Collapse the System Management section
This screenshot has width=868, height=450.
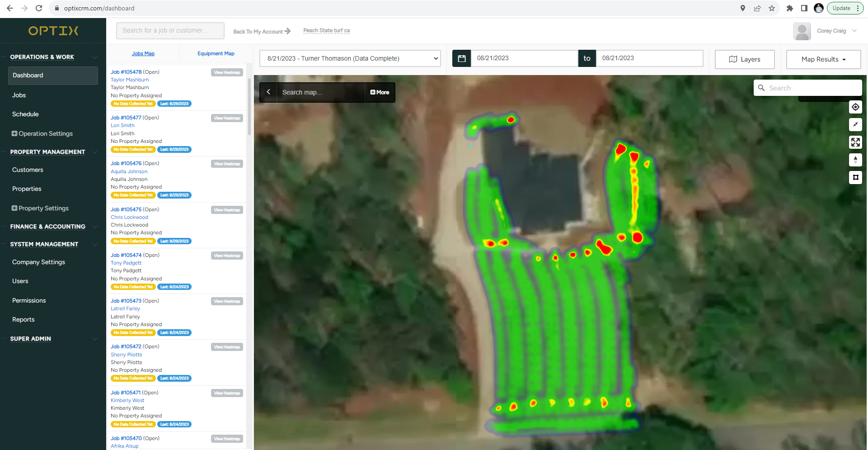click(95, 244)
